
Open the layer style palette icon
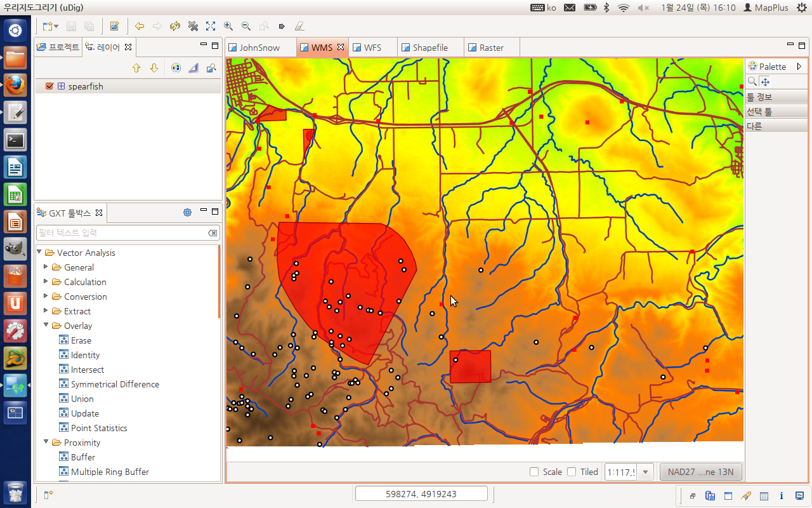click(176, 68)
